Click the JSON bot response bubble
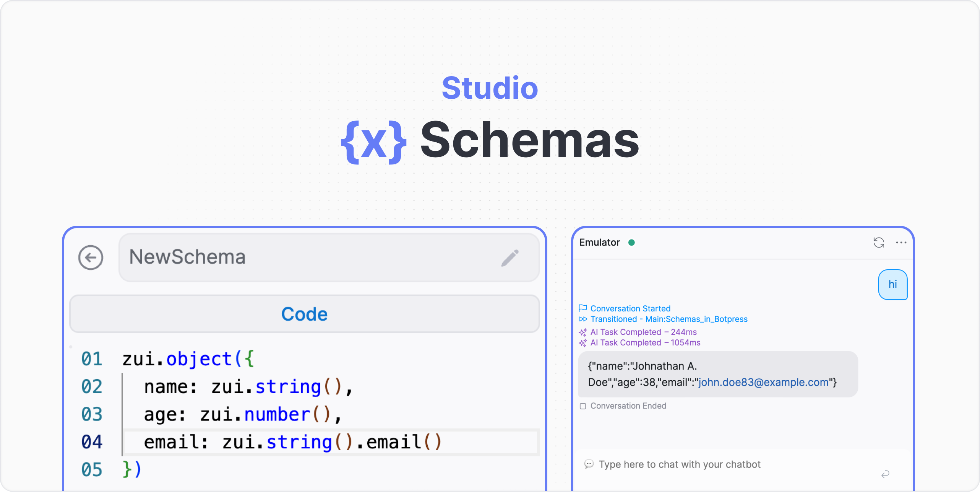Image resolution: width=980 pixels, height=492 pixels. click(718, 374)
